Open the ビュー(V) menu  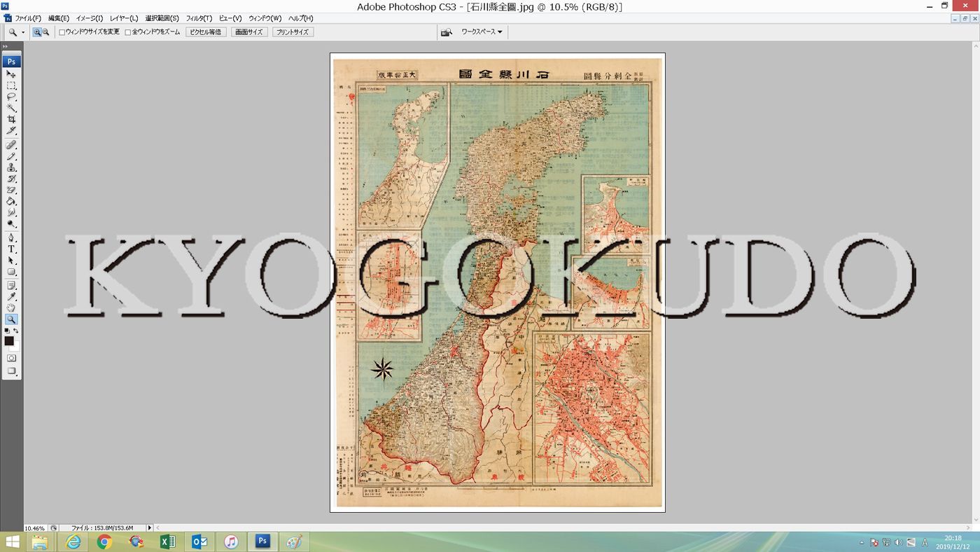(230, 18)
